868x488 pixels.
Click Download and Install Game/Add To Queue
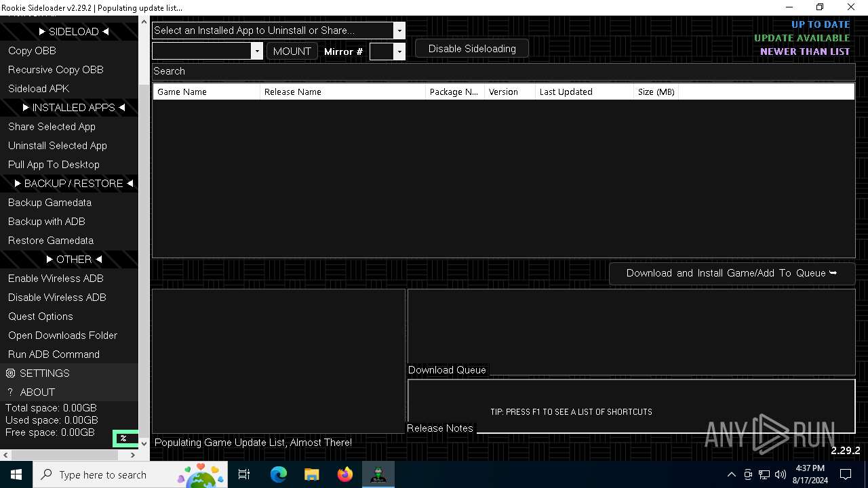732,273
